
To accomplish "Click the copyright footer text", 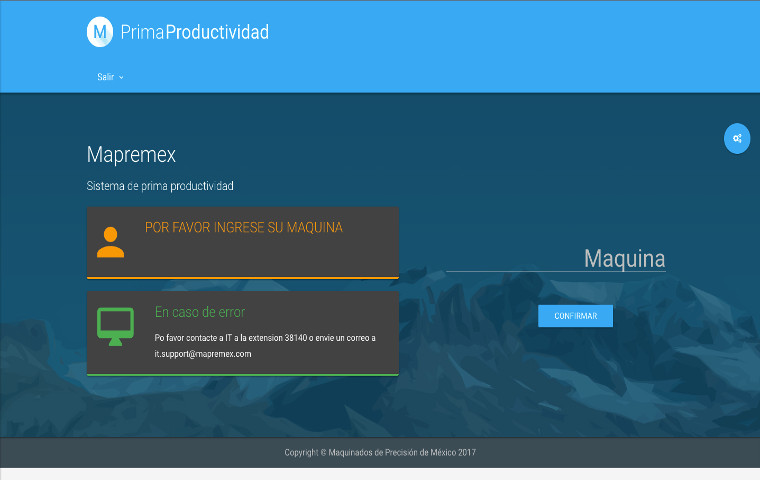I will point(380,453).
